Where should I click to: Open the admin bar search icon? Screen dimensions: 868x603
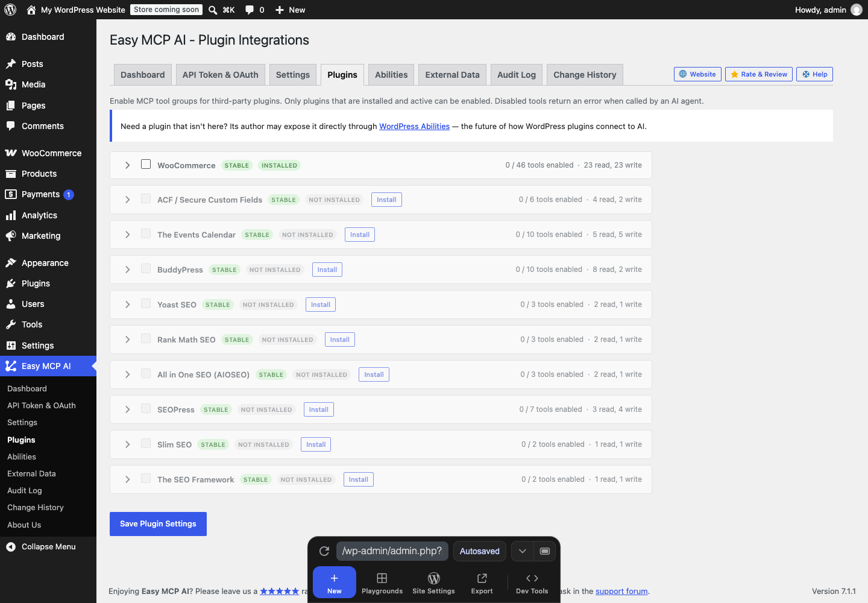tap(213, 10)
